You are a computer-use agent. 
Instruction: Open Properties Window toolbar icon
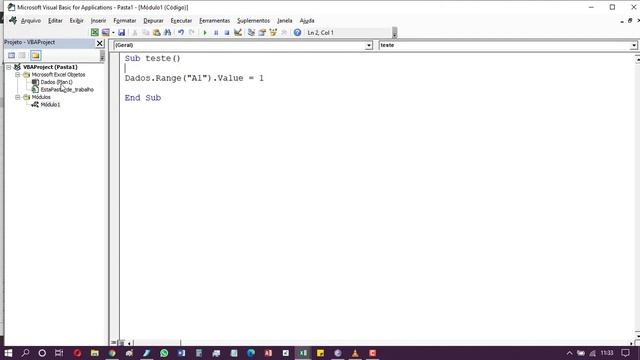262,32
